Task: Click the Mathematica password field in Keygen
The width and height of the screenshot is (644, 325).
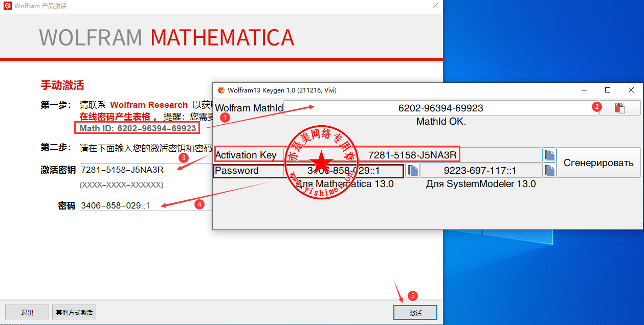Action: (x=344, y=170)
